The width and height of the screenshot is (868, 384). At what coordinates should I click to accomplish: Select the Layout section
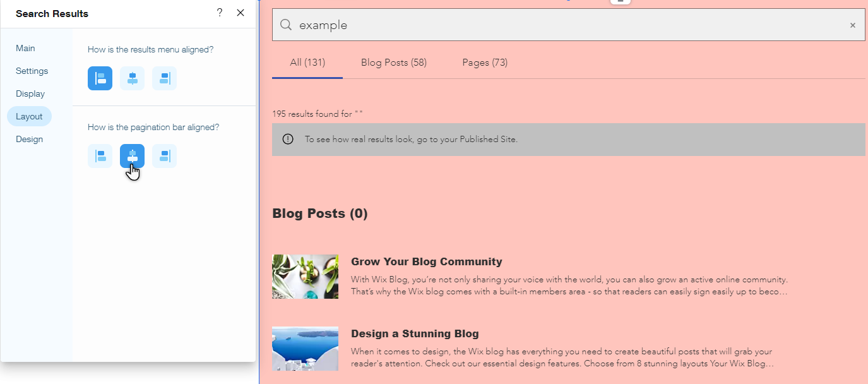[x=29, y=116]
